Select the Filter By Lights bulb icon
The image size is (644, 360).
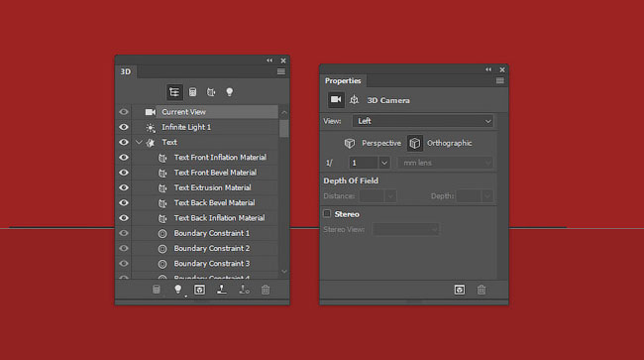[230, 92]
